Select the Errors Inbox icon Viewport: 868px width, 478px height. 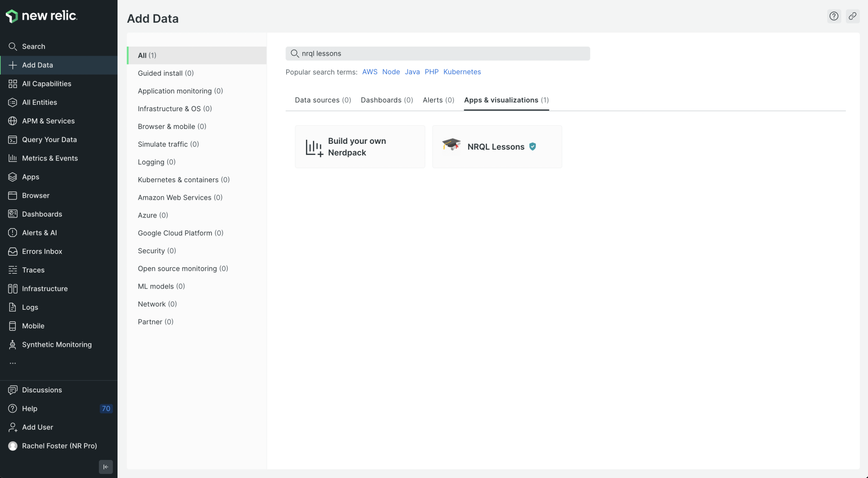(x=12, y=251)
